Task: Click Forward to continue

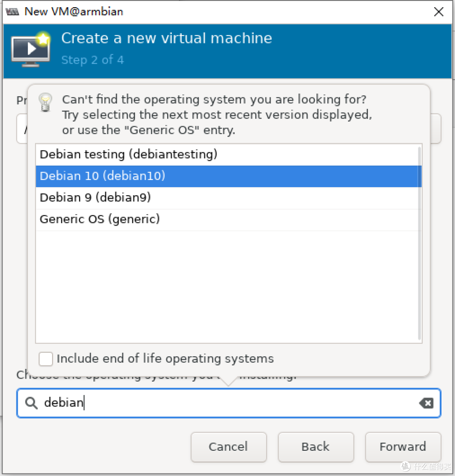Action: point(403,447)
